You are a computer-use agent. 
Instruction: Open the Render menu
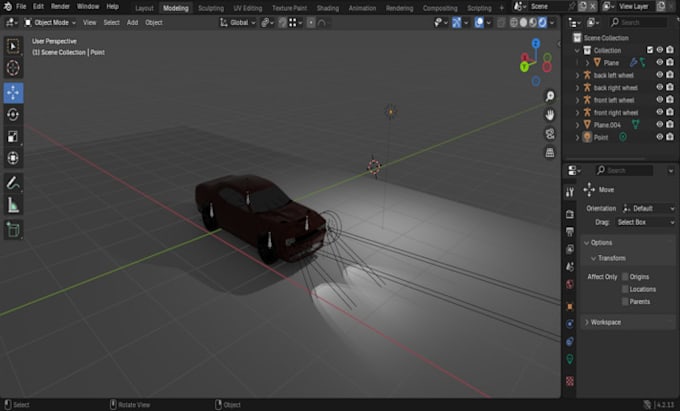[x=60, y=7]
